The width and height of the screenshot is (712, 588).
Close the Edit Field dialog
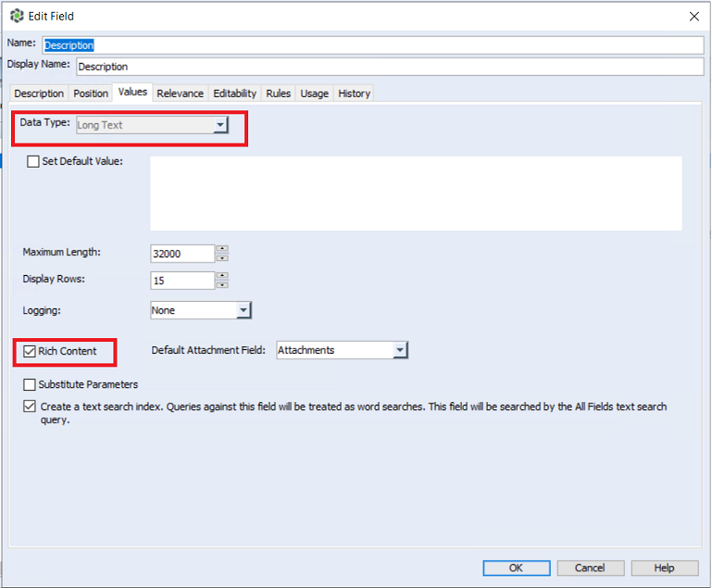pyautogui.click(x=693, y=16)
